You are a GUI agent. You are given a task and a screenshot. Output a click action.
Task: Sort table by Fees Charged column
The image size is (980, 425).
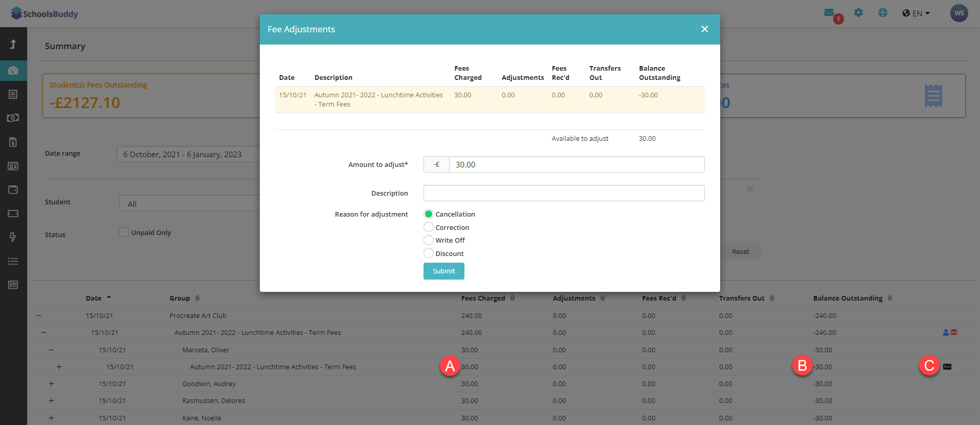[512, 298]
